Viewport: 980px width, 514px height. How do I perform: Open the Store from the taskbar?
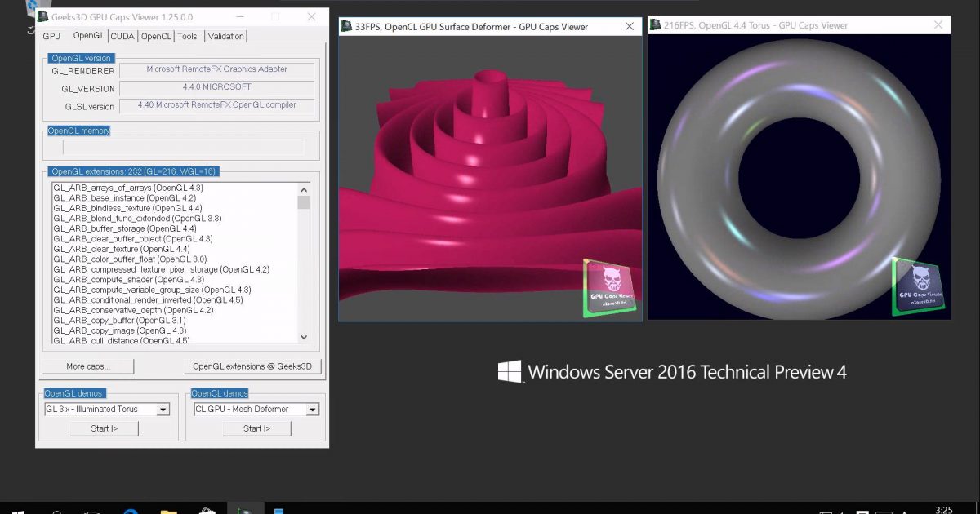(206, 512)
